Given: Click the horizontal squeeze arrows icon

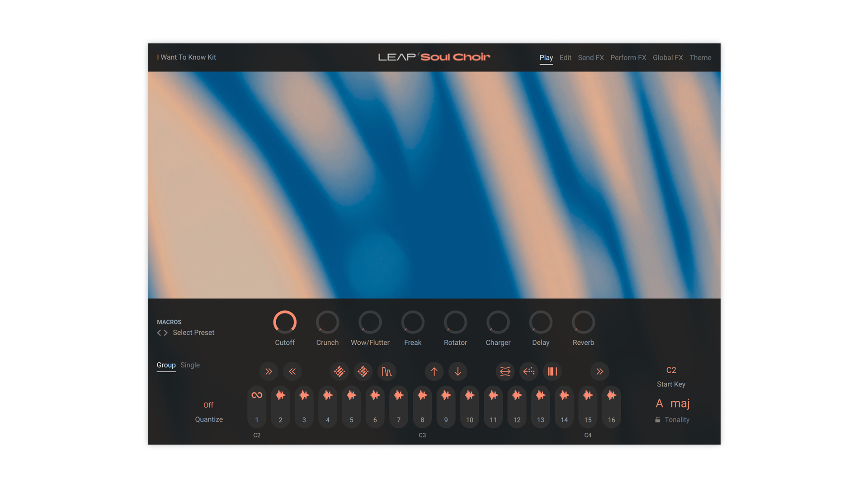Looking at the screenshot, I should [505, 371].
